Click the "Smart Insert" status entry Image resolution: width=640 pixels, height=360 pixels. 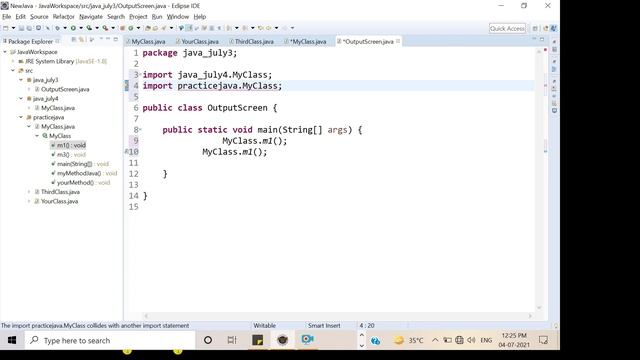point(324,325)
